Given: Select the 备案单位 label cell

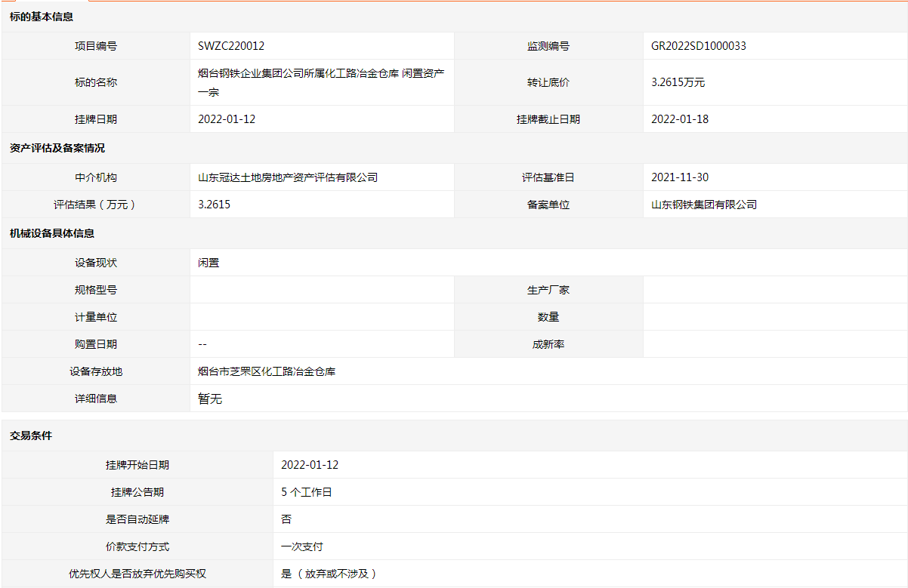Looking at the screenshot, I should 548,205.
